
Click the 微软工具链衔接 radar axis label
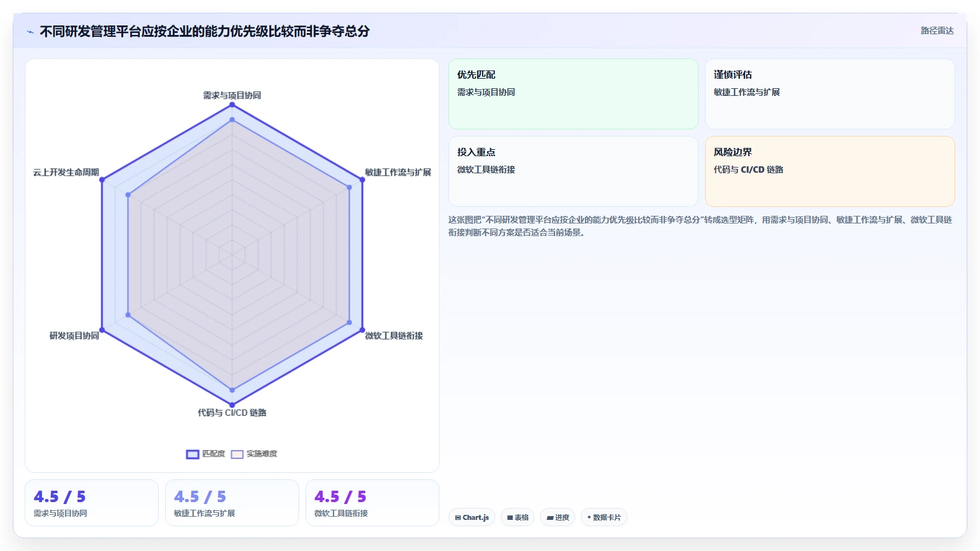pyautogui.click(x=394, y=335)
